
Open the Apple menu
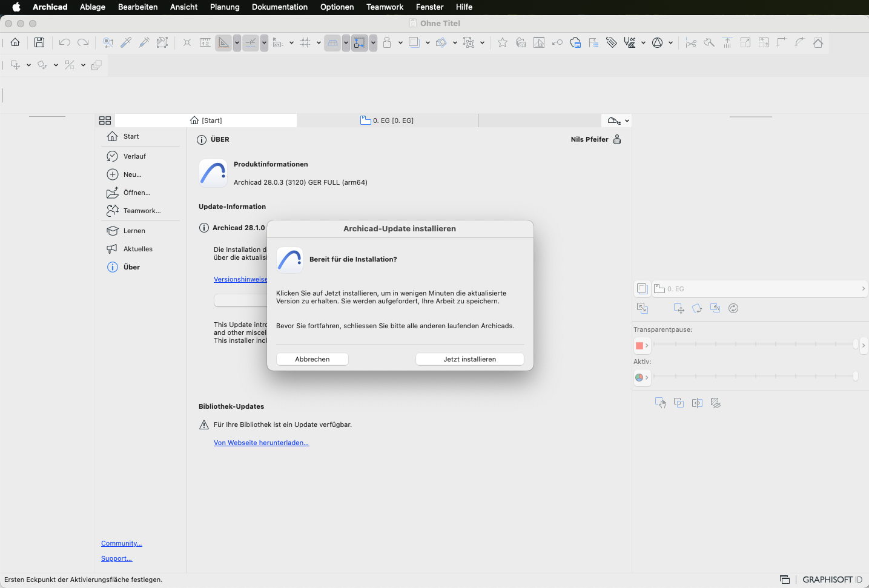coord(16,7)
